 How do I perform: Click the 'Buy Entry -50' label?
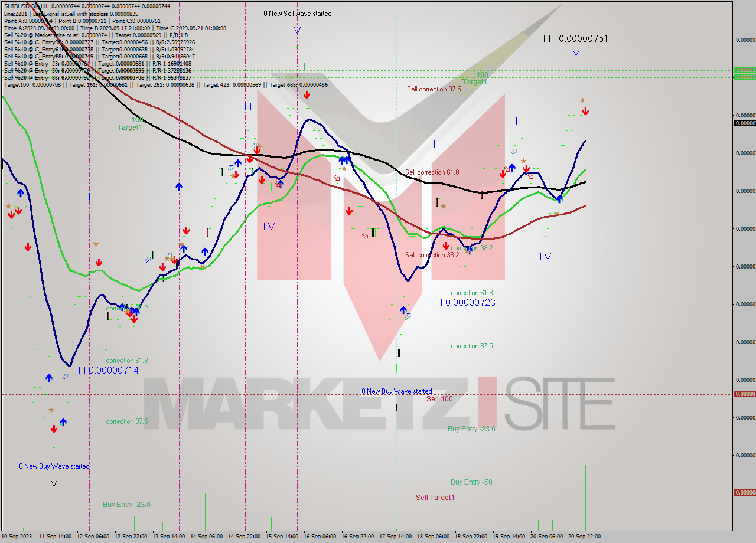coord(471,482)
